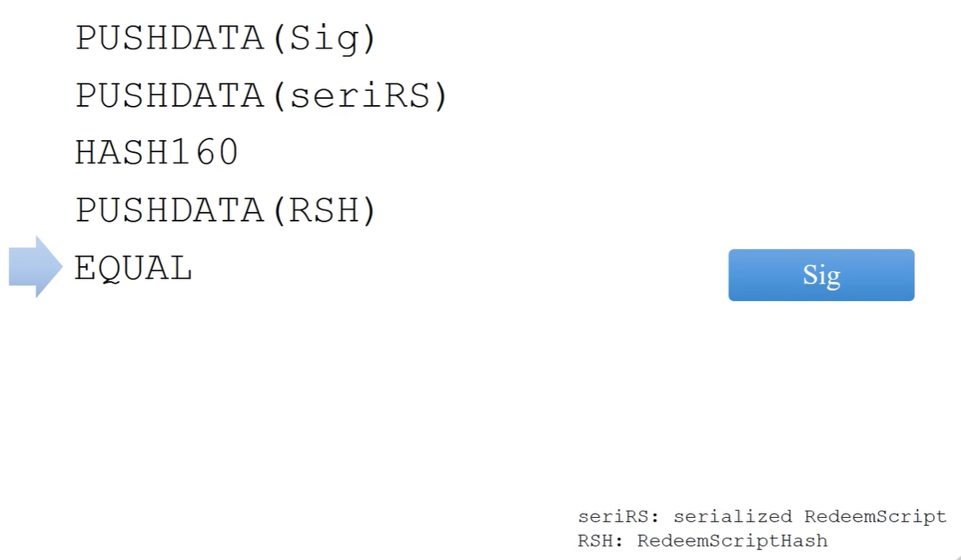Click the 'seriRS:' label in the legend
This screenshot has width=961, height=560.
619,516
